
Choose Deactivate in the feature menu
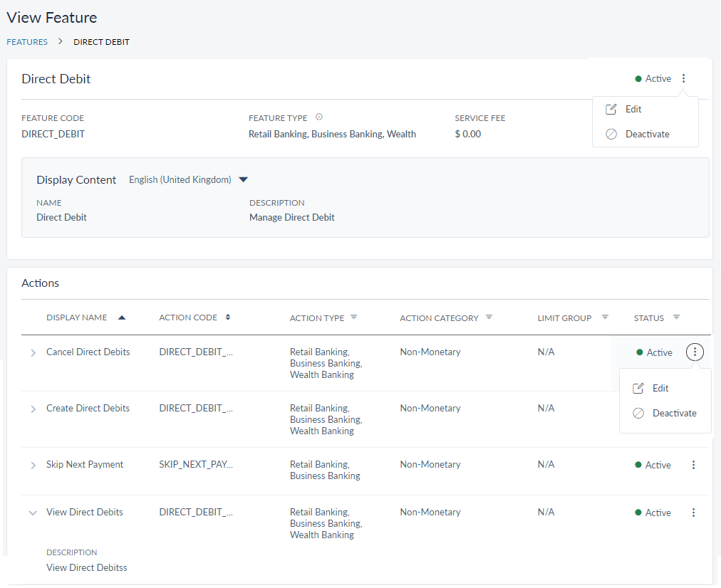coord(647,135)
